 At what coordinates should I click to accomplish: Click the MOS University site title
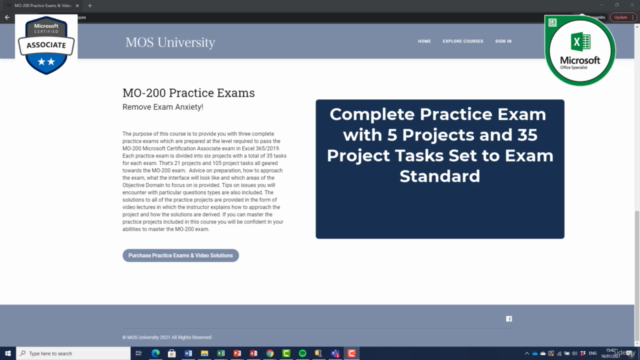(x=170, y=42)
